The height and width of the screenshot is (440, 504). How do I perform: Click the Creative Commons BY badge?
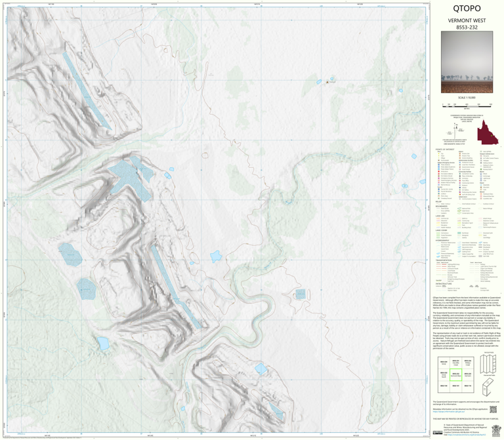[438, 432]
